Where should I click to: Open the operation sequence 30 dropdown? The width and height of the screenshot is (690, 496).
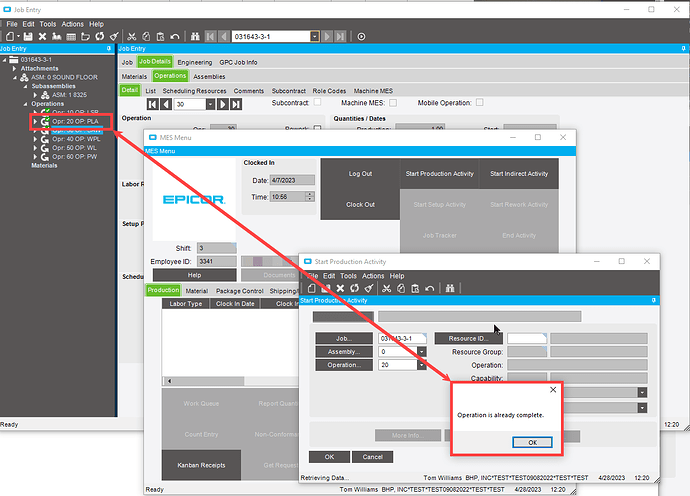coord(210,104)
